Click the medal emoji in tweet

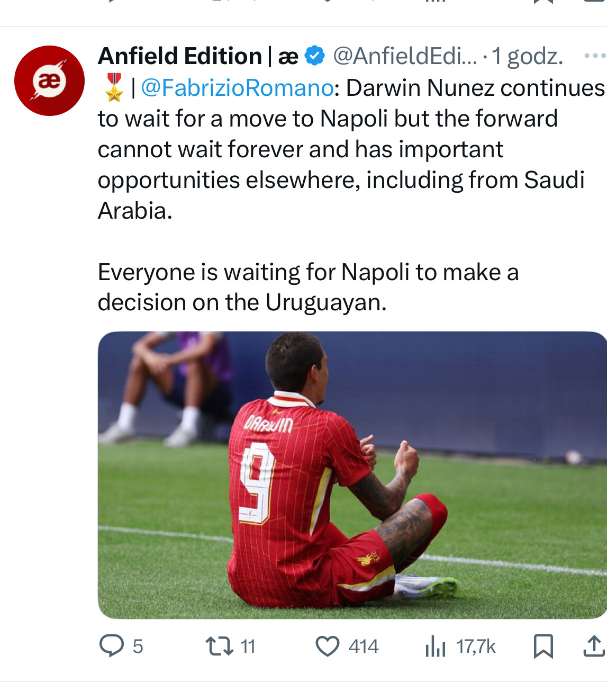click(x=114, y=87)
